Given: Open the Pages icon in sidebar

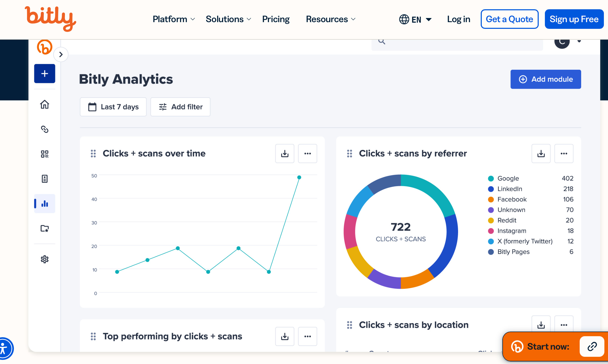Looking at the screenshot, I should 45,179.
